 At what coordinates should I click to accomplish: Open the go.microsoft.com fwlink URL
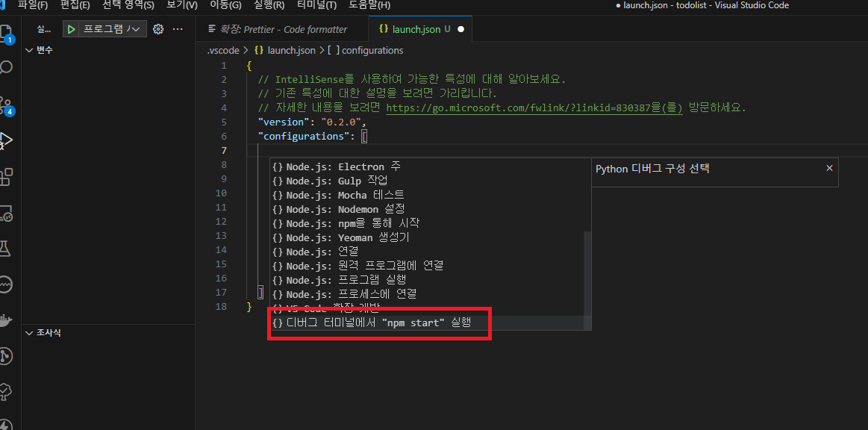(x=534, y=108)
